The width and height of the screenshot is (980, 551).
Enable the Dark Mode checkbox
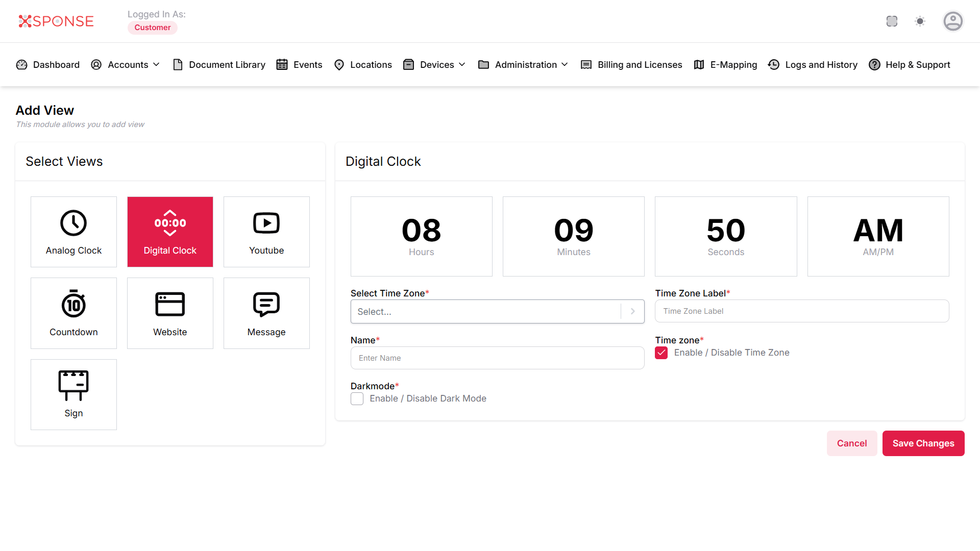[357, 399]
